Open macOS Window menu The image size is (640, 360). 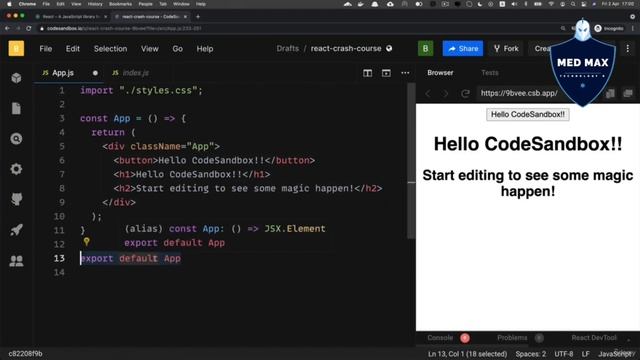[181, 4]
